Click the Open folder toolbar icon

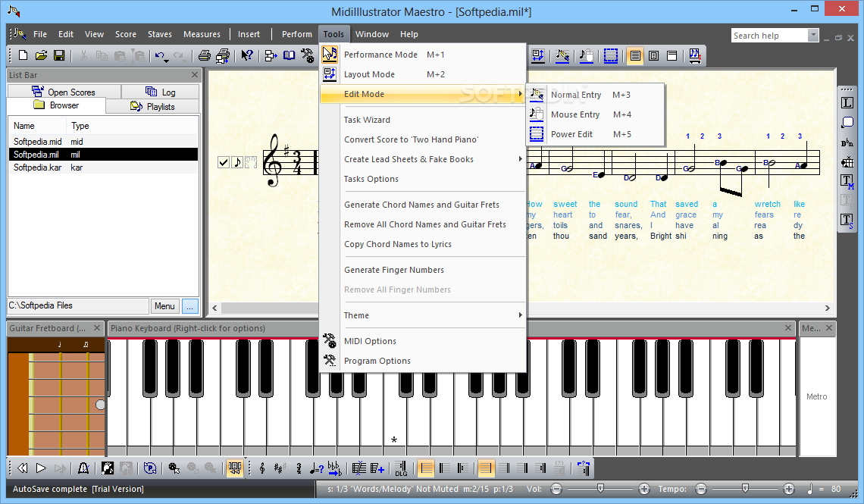pos(42,55)
